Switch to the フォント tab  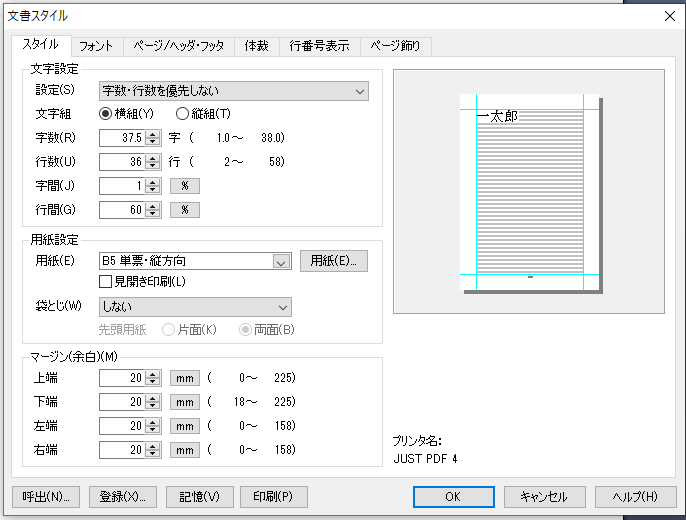[x=96, y=45]
